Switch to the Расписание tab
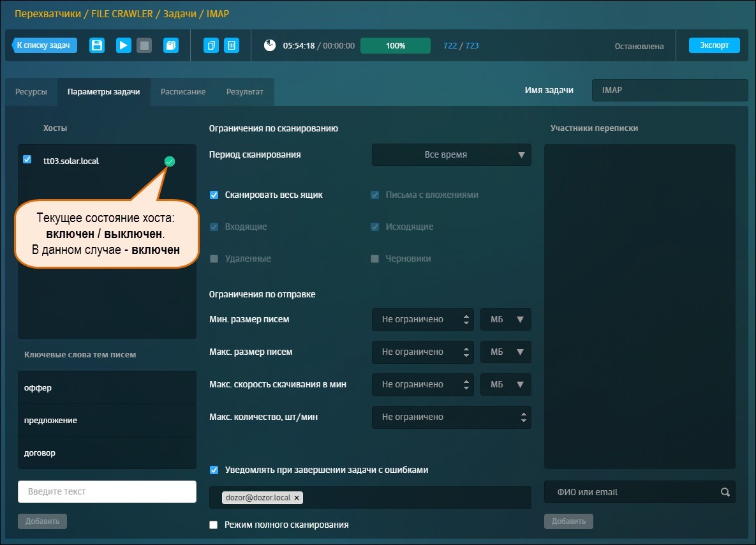Viewport: 756px width, 545px height. (183, 92)
